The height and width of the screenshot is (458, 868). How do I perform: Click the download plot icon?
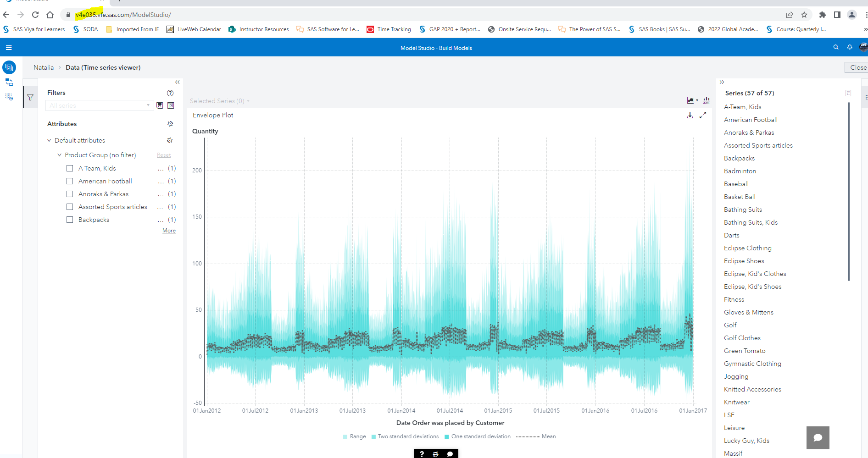click(x=690, y=115)
